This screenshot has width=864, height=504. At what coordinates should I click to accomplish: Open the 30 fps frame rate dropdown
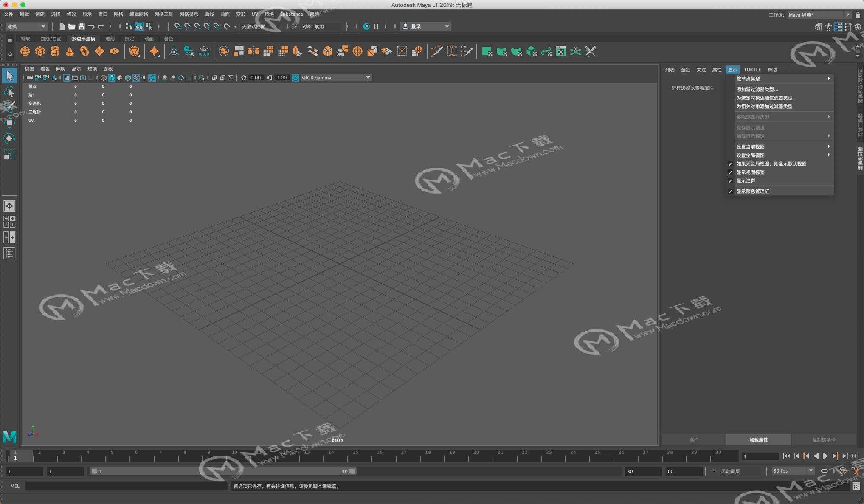point(792,471)
